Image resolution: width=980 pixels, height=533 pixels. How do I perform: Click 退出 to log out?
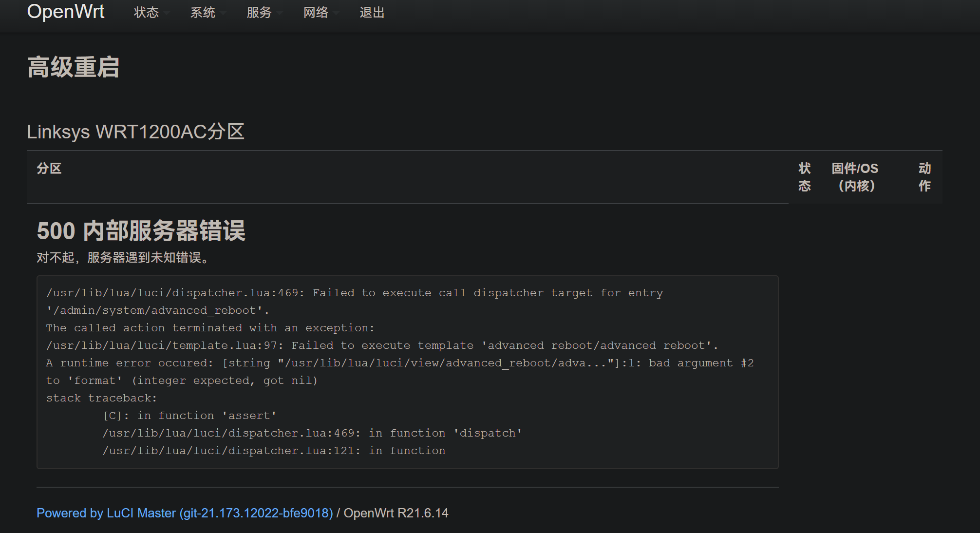click(x=372, y=13)
